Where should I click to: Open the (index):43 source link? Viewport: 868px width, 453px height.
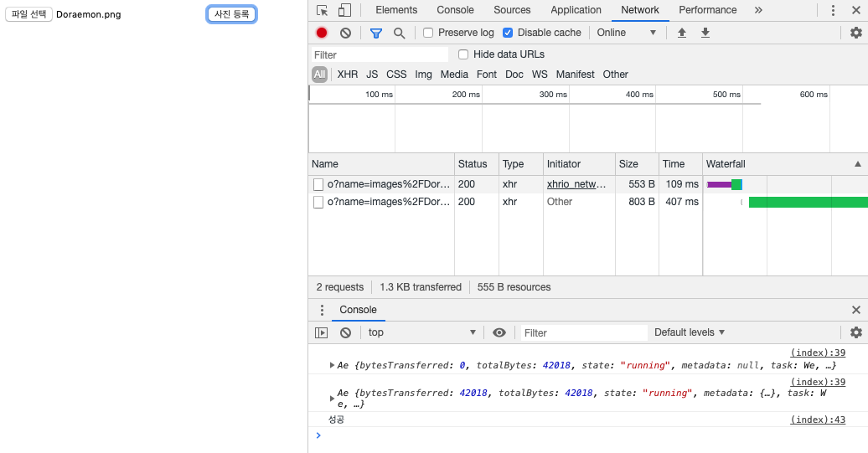(818, 420)
